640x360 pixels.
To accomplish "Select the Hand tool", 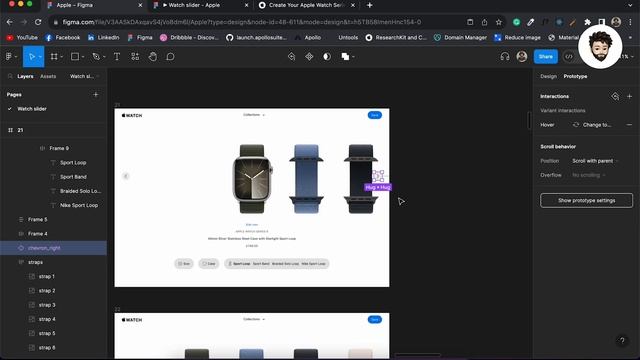I will pos(153,57).
